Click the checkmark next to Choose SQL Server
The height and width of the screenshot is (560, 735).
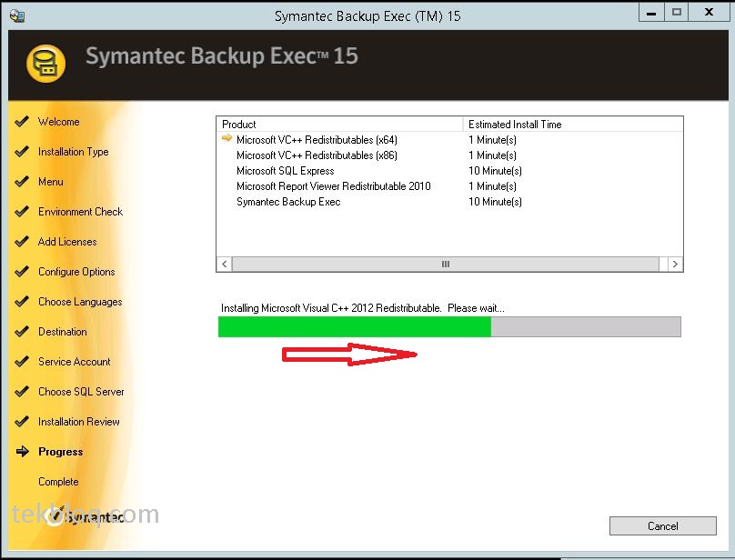pyautogui.click(x=22, y=391)
